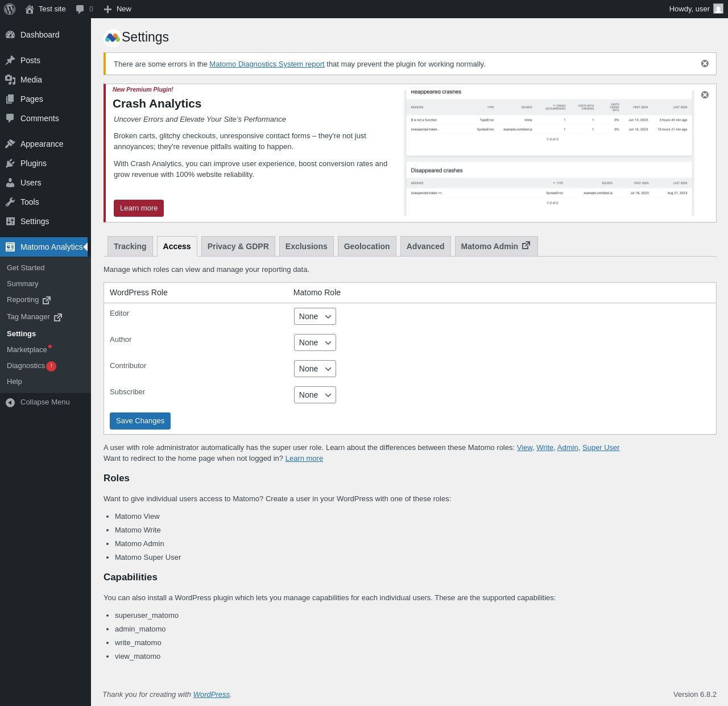Open the Author Matomo role dropdown
Image resolution: width=728 pixels, height=706 pixels.
pos(315,342)
